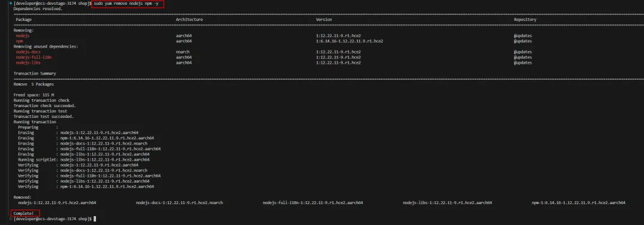Click the 'Removed:' label

[x=22, y=197]
